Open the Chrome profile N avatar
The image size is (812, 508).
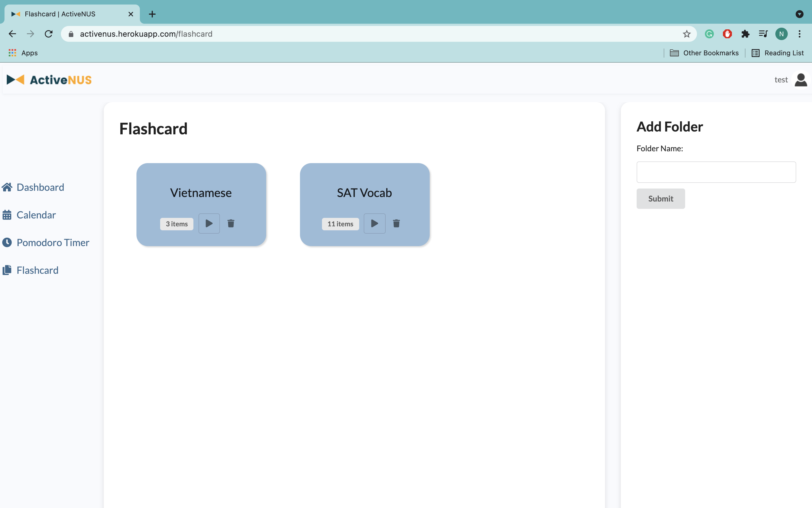[781, 34]
